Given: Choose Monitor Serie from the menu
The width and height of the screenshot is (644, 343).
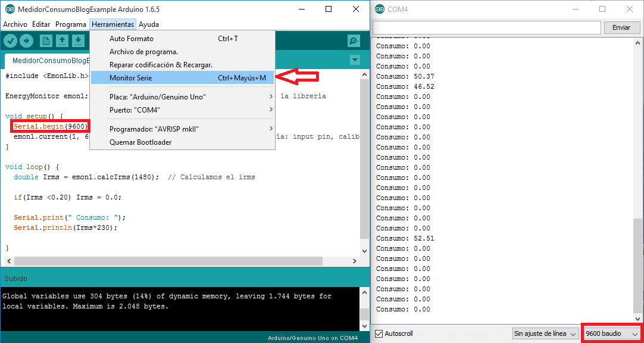Looking at the screenshot, I should pos(182,77).
